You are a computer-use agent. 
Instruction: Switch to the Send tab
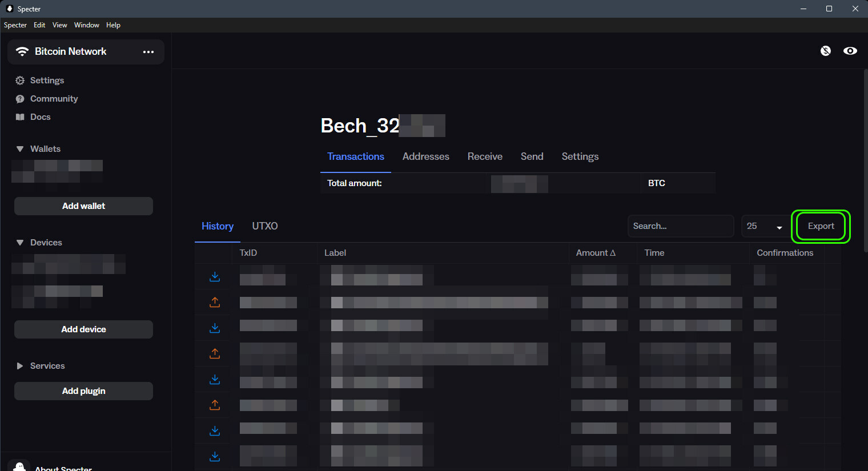pyautogui.click(x=532, y=156)
